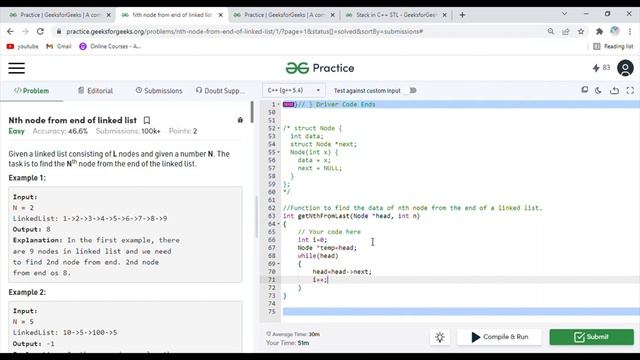Open the Submissions tab
This screenshot has height=360, width=640.
point(159,91)
